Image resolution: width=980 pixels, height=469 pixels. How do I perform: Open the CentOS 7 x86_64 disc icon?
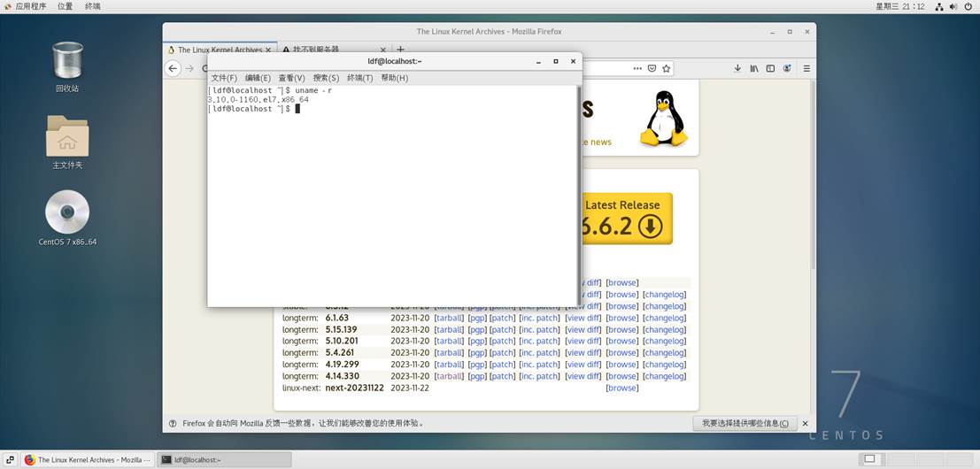[x=67, y=218]
